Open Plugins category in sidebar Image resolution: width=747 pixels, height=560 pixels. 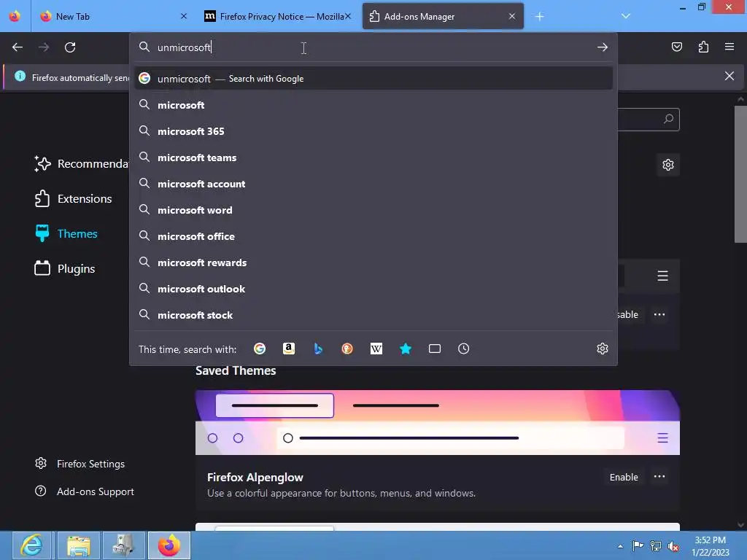tap(65, 268)
